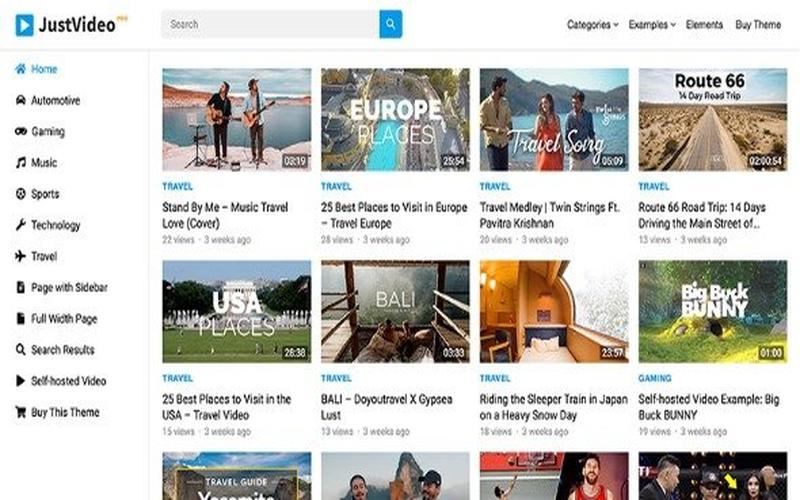Open title 'Self-hosted Video Example: Big Buck BUNNY'
The height and width of the screenshot is (500, 800).
coord(709,407)
